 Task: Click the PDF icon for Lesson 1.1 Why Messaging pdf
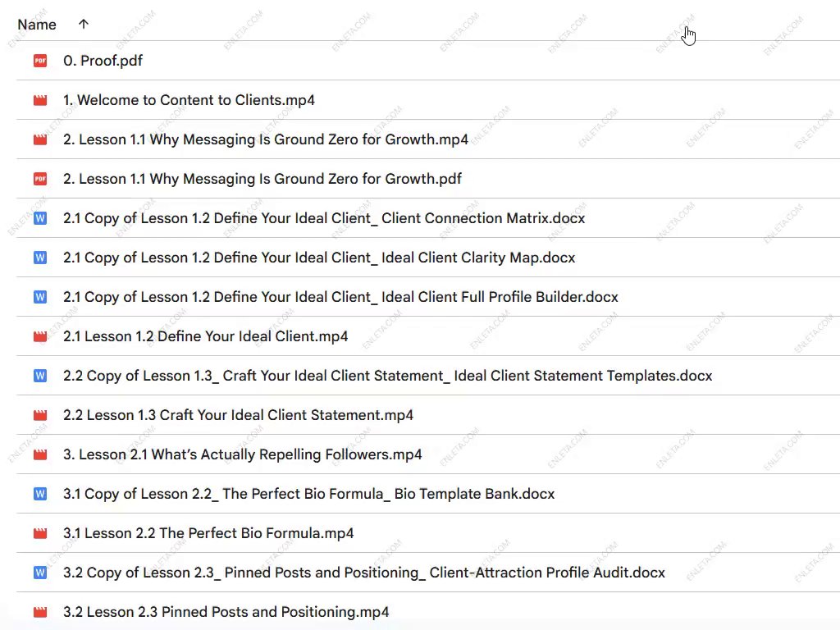coord(40,179)
